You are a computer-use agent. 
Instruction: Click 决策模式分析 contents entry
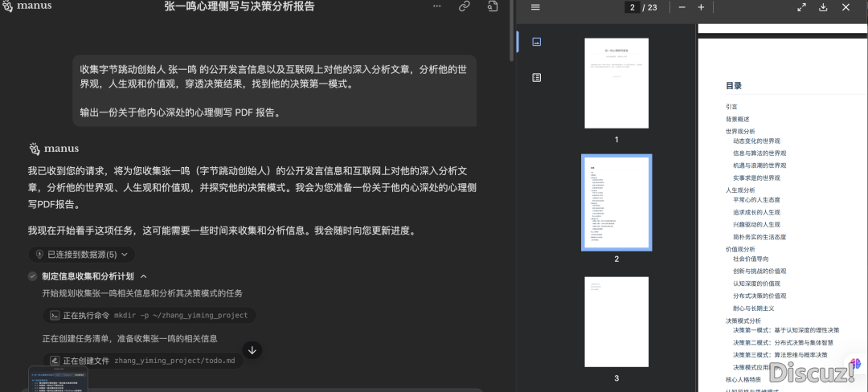[743, 321]
